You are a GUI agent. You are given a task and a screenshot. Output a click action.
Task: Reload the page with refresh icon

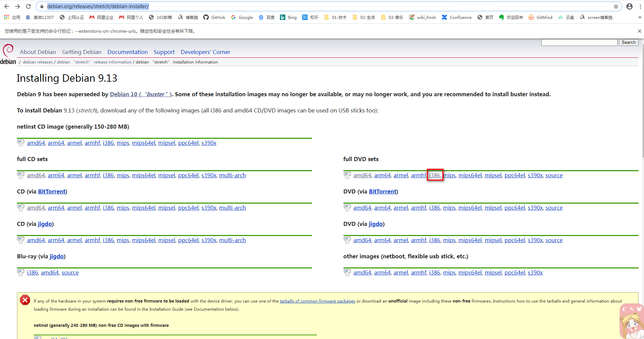28,6
